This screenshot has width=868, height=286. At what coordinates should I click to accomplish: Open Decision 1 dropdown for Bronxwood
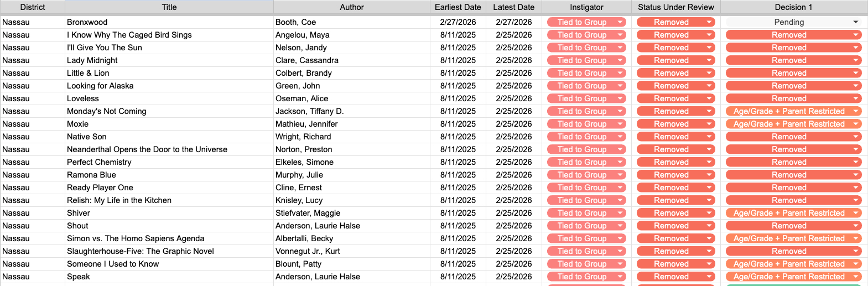855,22
